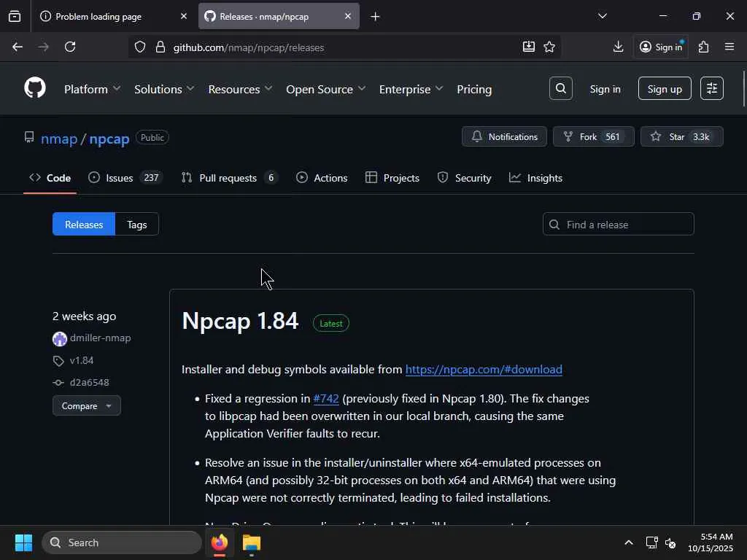Open Firefox hamburger application menu
Screen dimensions: 747x560
click(x=729, y=47)
